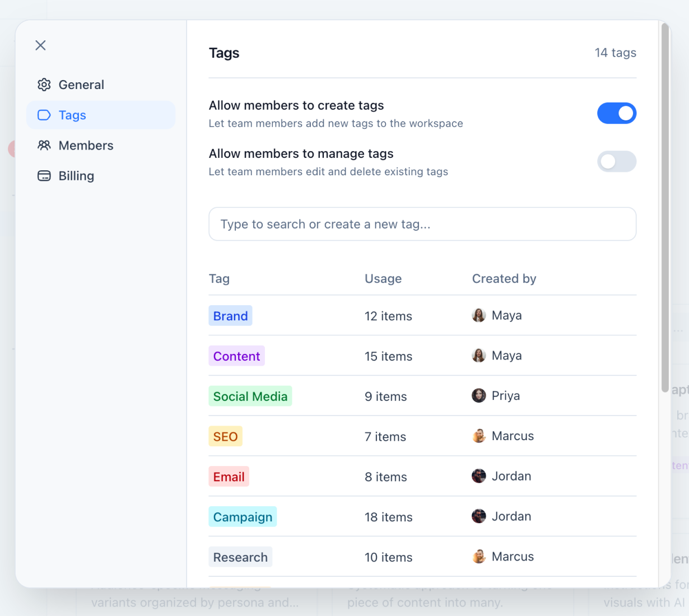Click the people icon next to Members
The width and height of the screenshot is (689, 616).
44,145
